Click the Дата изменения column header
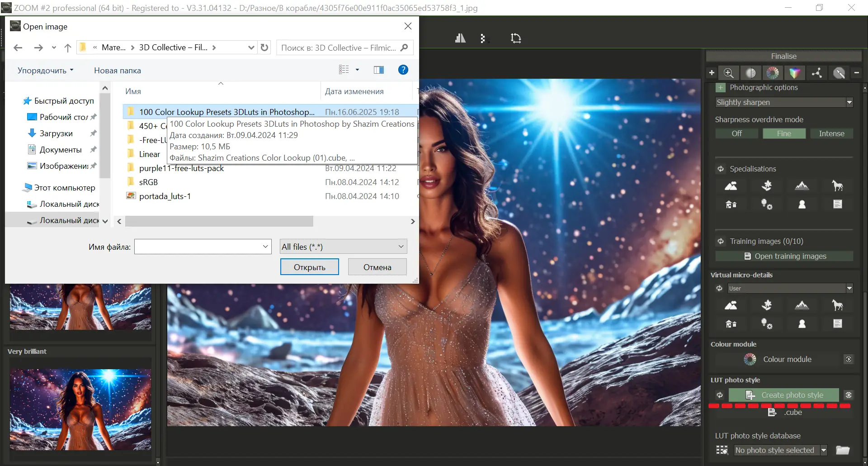Viewport: 868px width, 466px height. coord(354,91)
